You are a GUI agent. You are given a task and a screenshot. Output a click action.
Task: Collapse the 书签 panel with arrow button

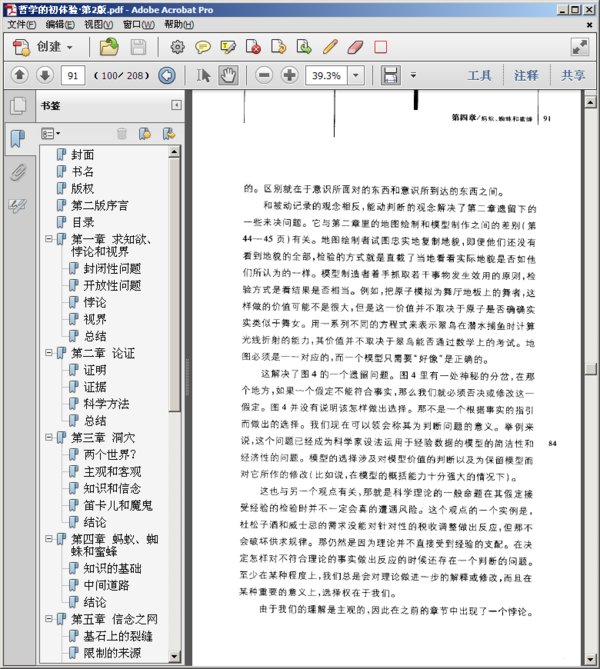[176, 105]
